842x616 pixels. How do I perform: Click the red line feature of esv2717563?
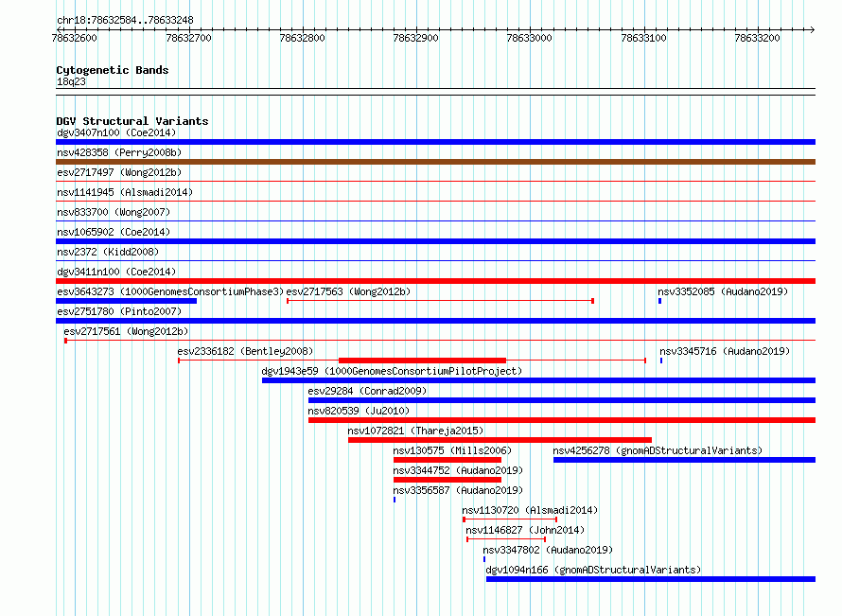[x=440, y=301]
